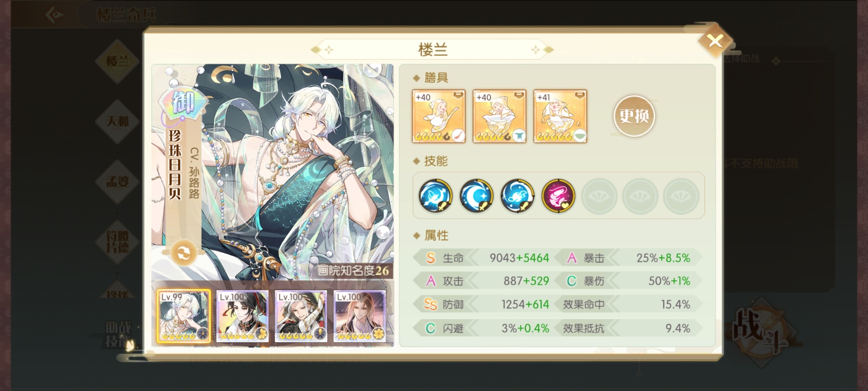Switch to the 天狐 side tab
This screenshot has height=391, width=868.
click(117, 121)
